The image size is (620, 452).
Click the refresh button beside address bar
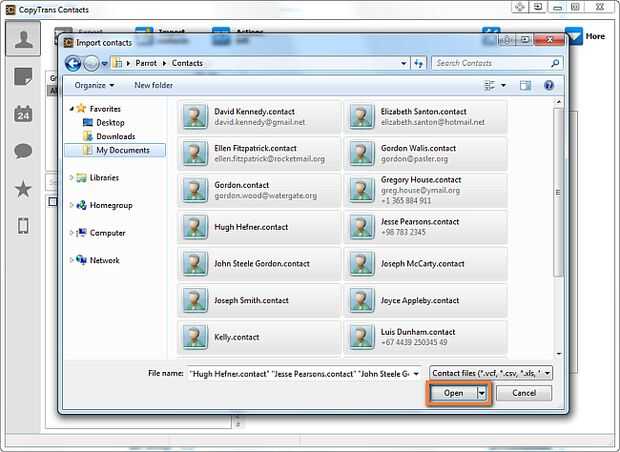(419, 63)
